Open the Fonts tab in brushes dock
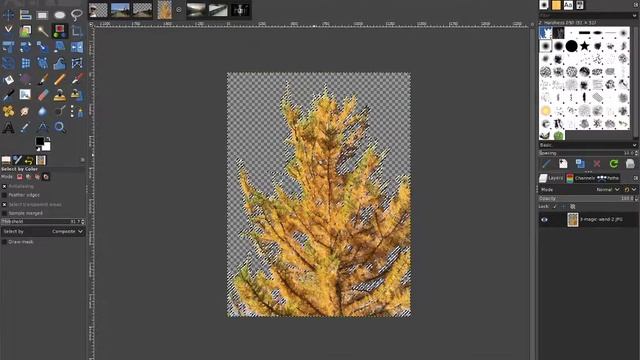The height and width of the screenshot is (360, 640). (568, 5)
